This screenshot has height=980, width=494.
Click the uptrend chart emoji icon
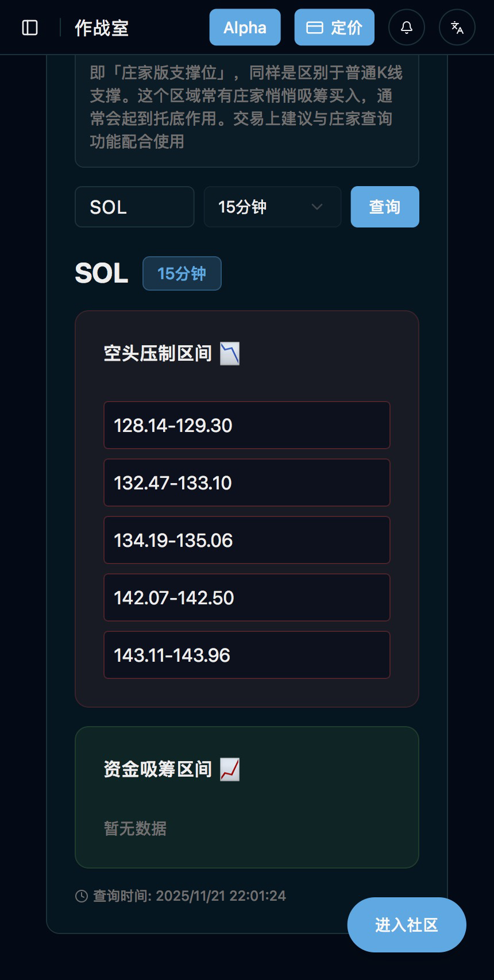pyautogui.click(x=230, y=769)
